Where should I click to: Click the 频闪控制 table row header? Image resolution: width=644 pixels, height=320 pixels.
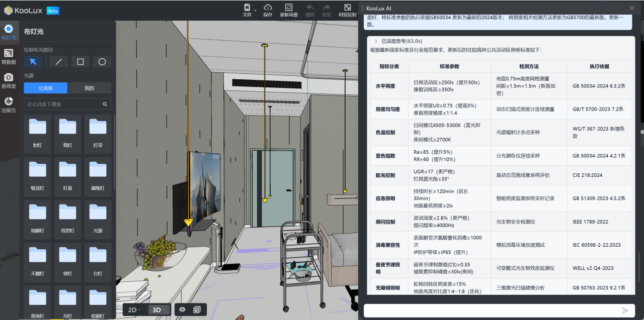coord(388,222)
